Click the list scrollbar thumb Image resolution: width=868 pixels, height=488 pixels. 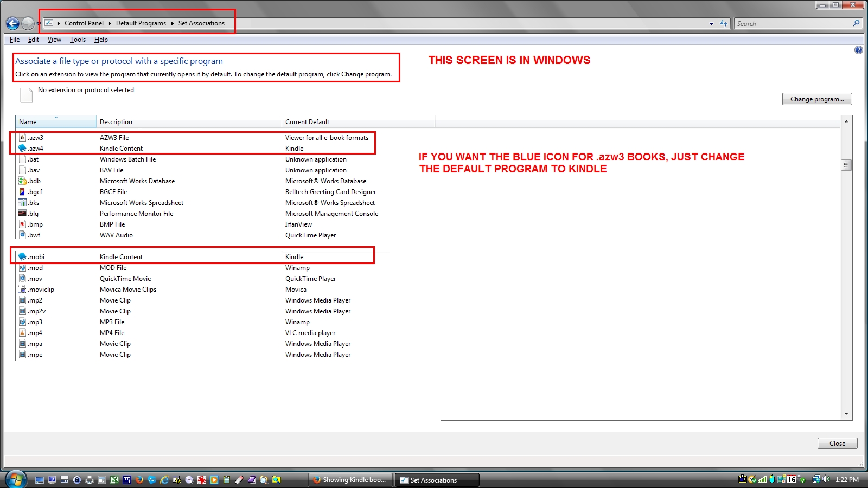point(846,165)
